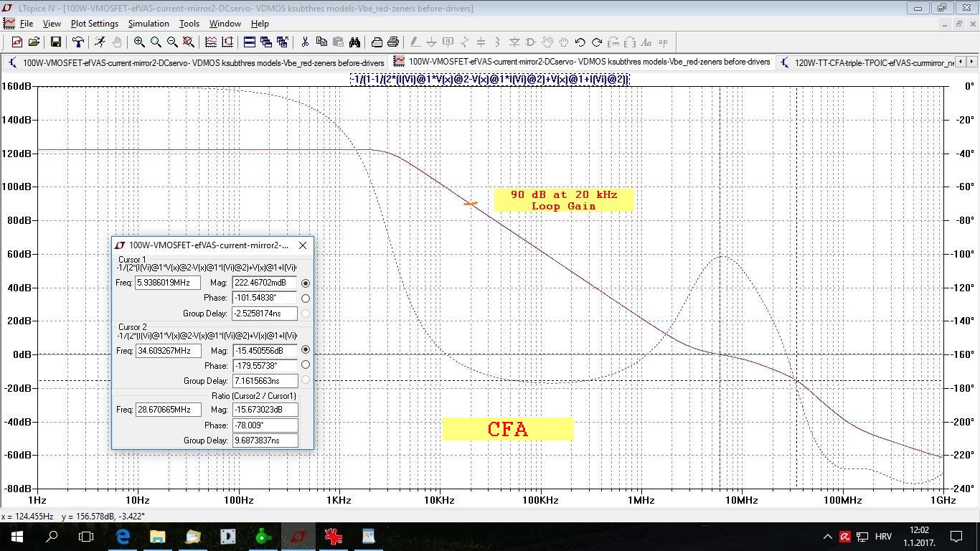
Task: Open the Simulation menu
Action: 149,24
